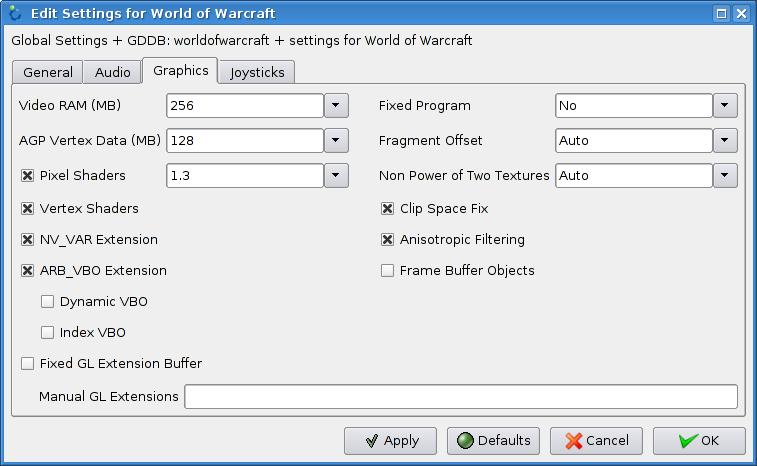Close the Edit Settings dialog
This screenshot has height=466, width=757.
click(x=741, y=14)
